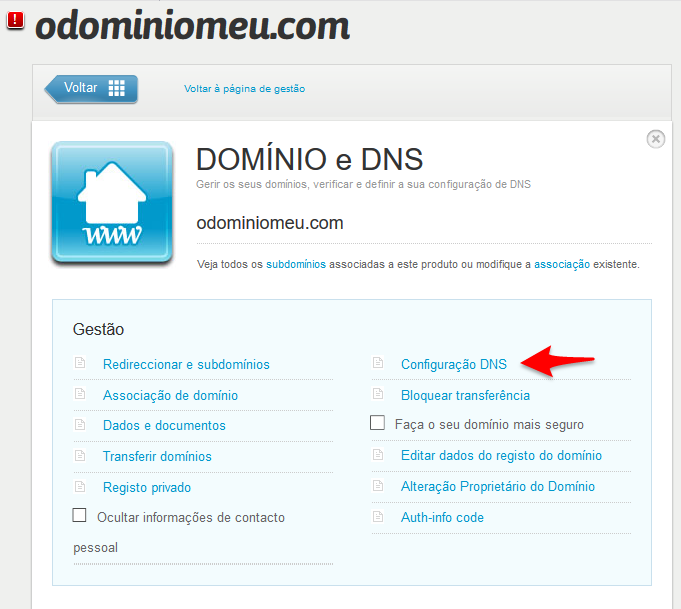Click document icon next to Transferir domínios
Viewport: 681px width, 609px height.
(80, 455)
